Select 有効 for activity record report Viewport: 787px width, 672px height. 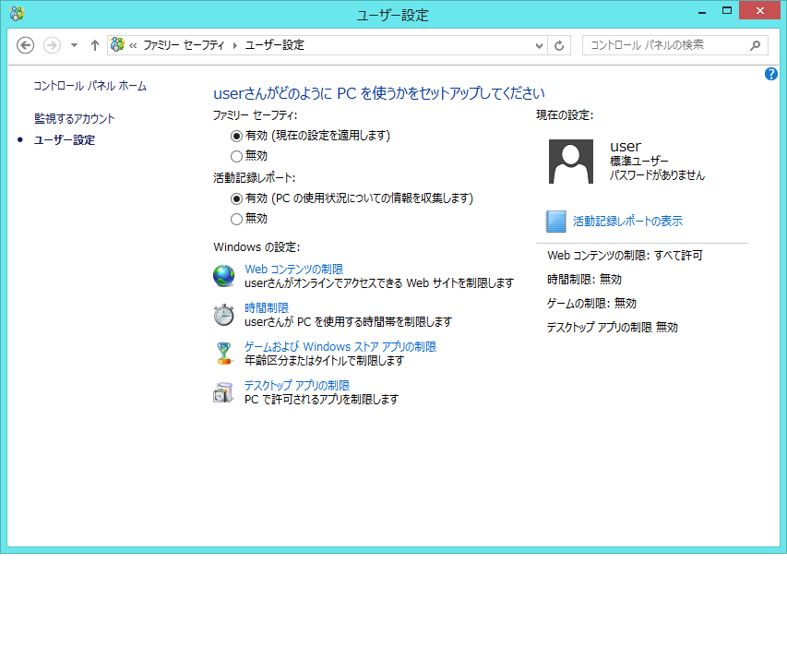237,198
